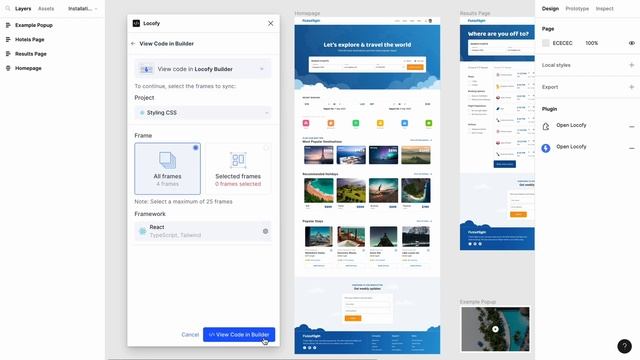Click the Hotels Page frame icon
This screenshot has height=360, width=640.
pyautogui.click(x=8, y=40)
